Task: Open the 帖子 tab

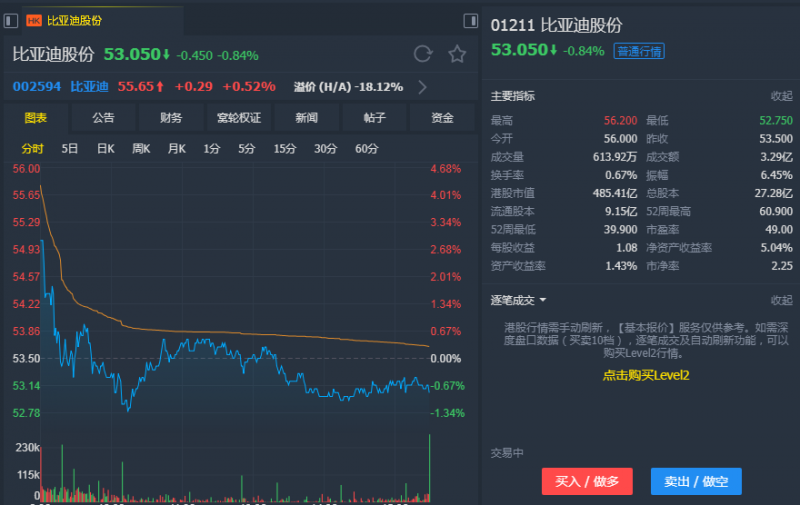Action: point(374,118)
